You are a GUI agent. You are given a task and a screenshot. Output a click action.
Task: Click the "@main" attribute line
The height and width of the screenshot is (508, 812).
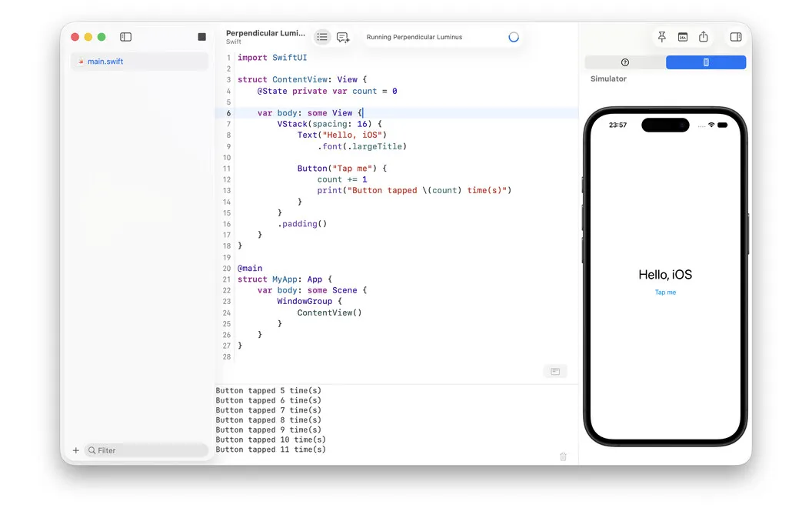pos(250,268)
